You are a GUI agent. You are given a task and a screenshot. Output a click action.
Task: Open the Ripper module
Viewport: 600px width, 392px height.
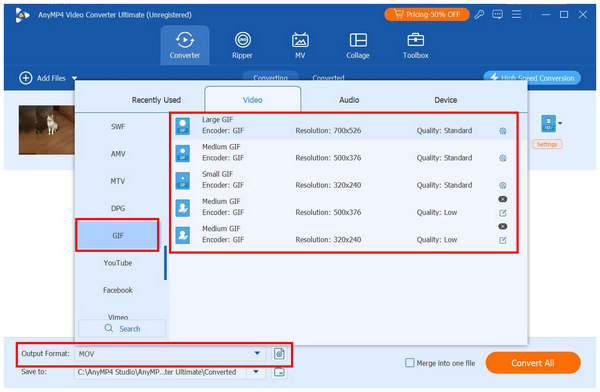(x=243, y=46)
